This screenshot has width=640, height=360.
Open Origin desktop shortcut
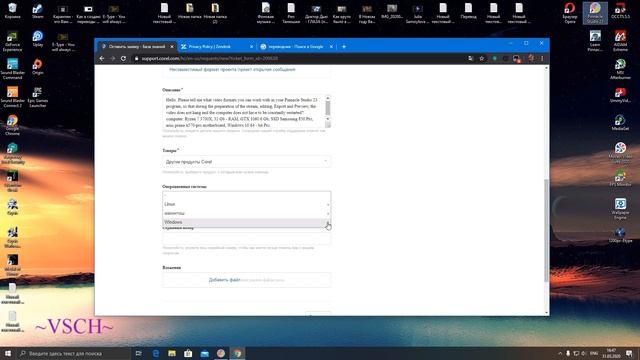pyautogui.click(x=38, y=67)
